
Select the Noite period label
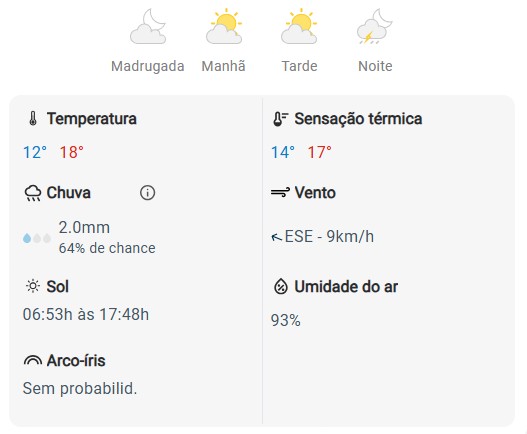pos(375,66)
